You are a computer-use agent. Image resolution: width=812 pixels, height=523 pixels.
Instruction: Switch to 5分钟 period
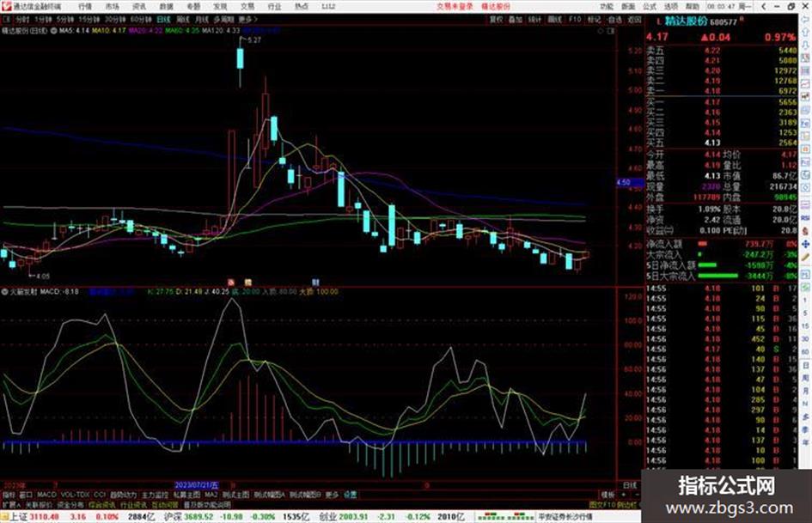tap(65, 19)
